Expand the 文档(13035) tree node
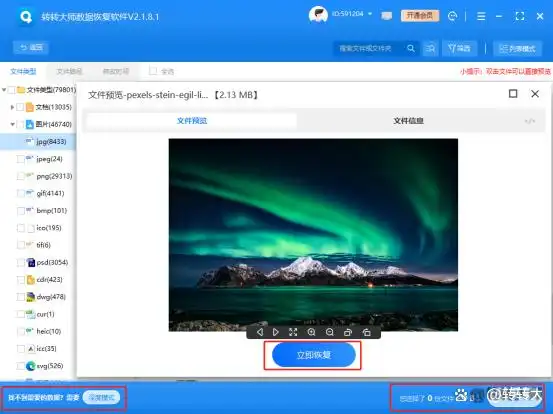 tap(12, 107)
